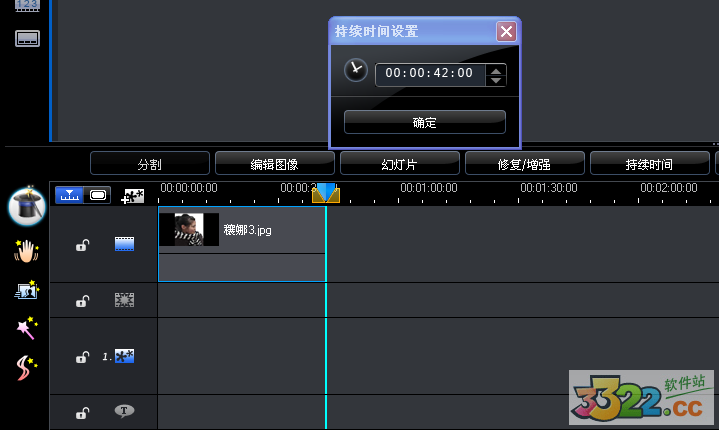Open the Instant Project magic hat icon

(x=27, y=207)
